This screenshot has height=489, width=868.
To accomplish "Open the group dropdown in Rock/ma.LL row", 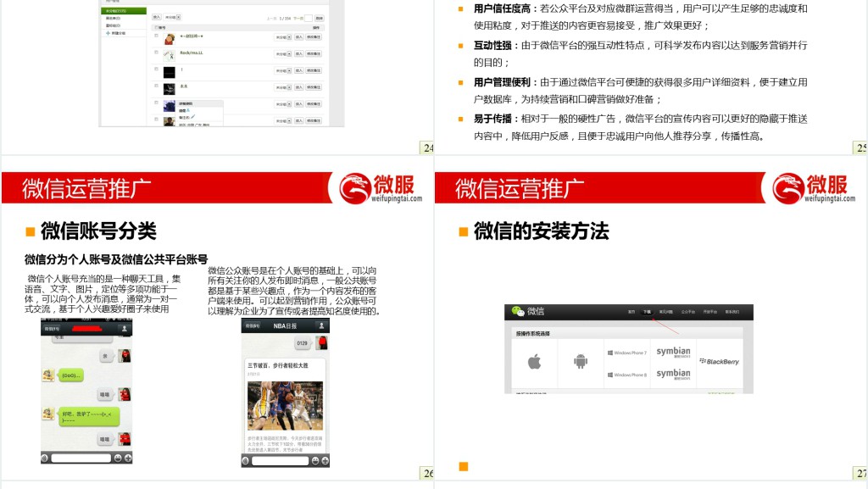I will tap(283, 53).
